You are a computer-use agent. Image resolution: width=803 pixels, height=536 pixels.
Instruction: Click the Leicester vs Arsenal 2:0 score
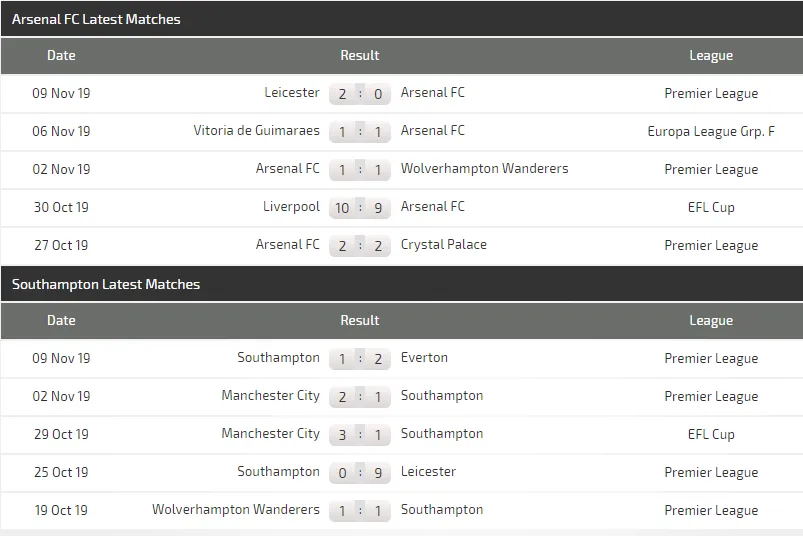tap(360, 93)
